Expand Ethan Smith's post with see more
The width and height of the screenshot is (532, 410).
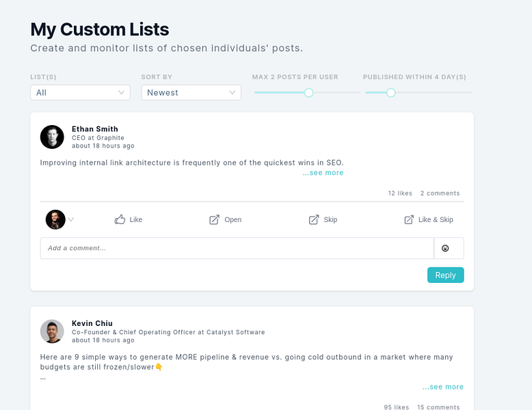pyautogui.click(x=323, y=173)
